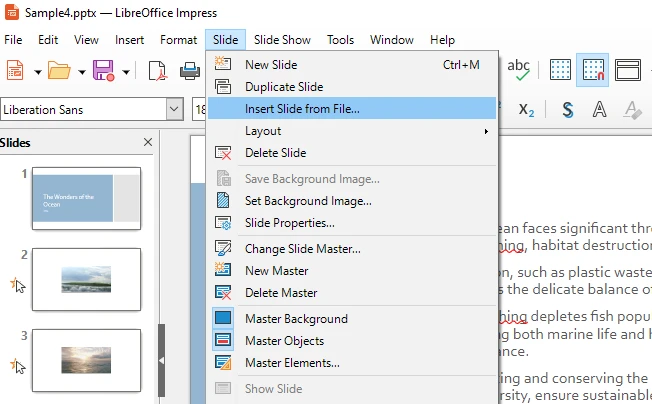
Task: Click the Master Elements icon in menu
Action: 223,362
